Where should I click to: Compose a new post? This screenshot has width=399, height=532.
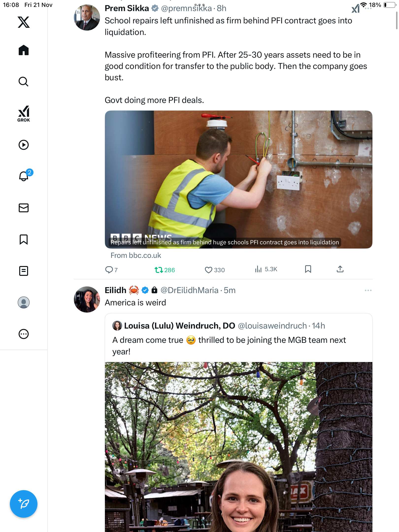click(24, 504)
